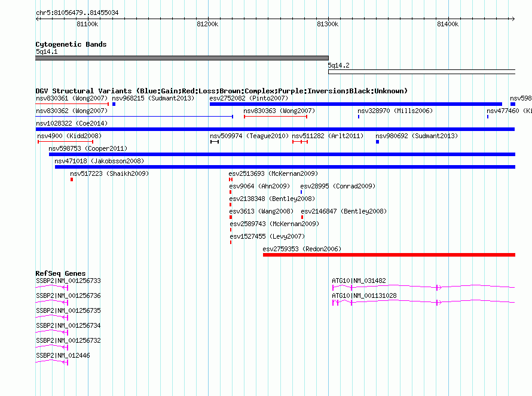The width and height of the screenshot is (532, 396).
Task: Open esv2759353 (Redon2006) variant label
Action: pos(302,249)
